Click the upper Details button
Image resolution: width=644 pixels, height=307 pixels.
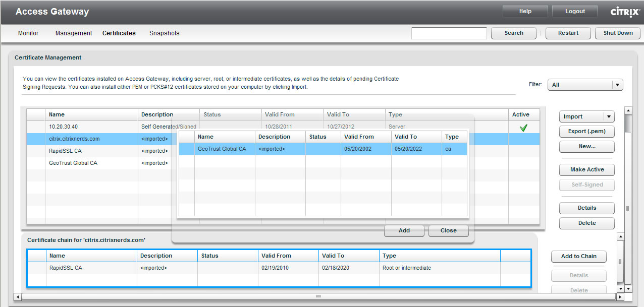pos(587,208)
